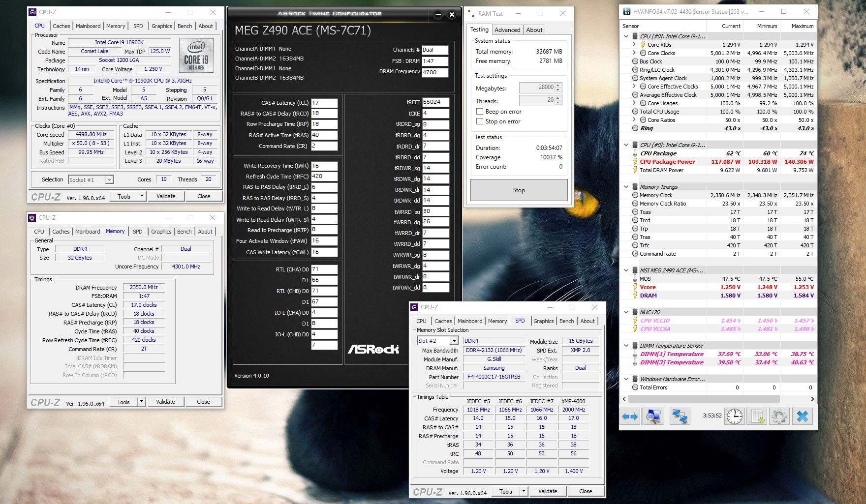Click the icon beside Total DRAM Power
This screenshot has width=866, height=504.
(635, 170)
